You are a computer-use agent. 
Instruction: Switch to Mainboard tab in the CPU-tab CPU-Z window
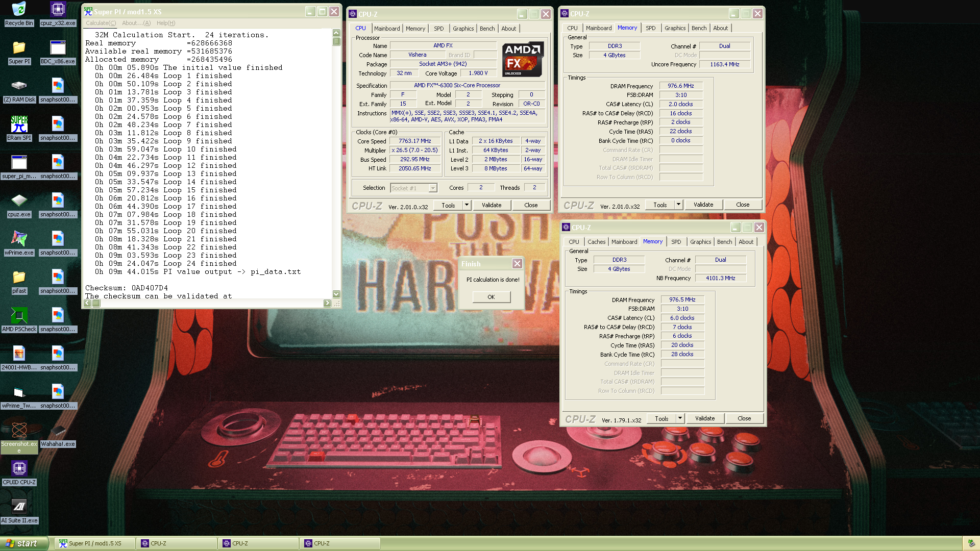(387, 29)
